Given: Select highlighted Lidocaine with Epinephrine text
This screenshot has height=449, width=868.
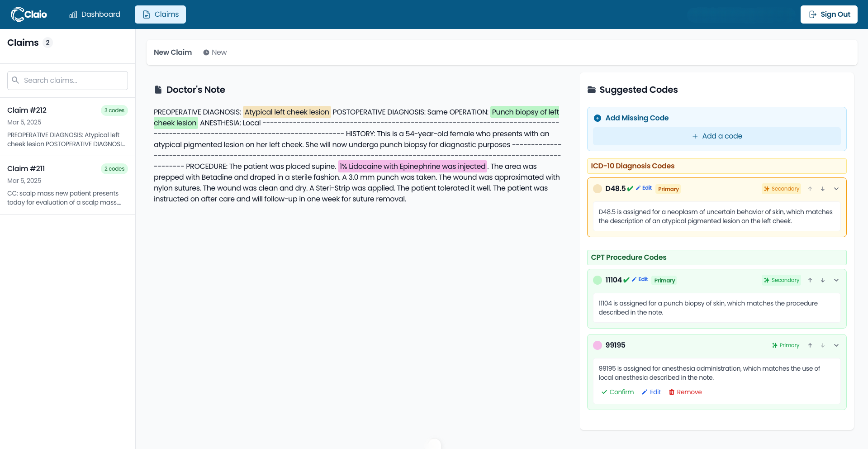Looking at the screenshot, I should pyautogui.click(x=413, y=166).
